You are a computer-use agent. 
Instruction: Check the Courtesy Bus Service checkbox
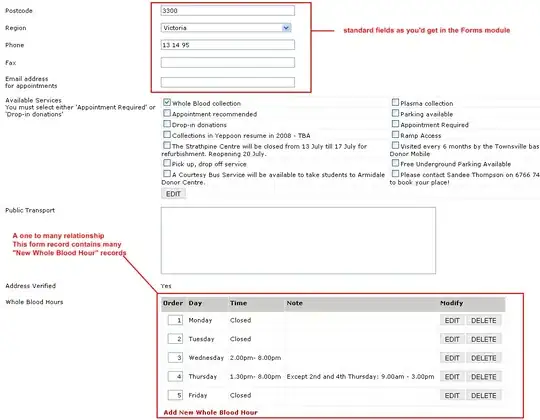coord(167,174)
